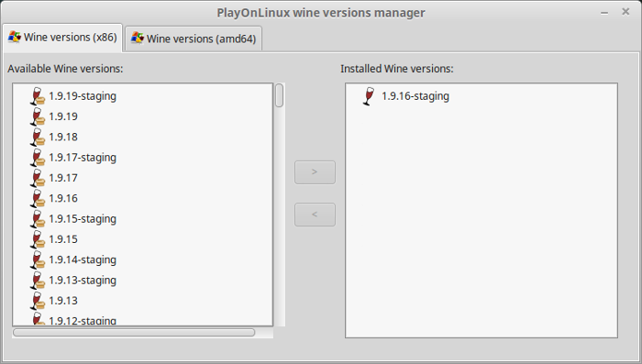
Task: Click the wine icon beside 1.9.13
Action: 38,301
